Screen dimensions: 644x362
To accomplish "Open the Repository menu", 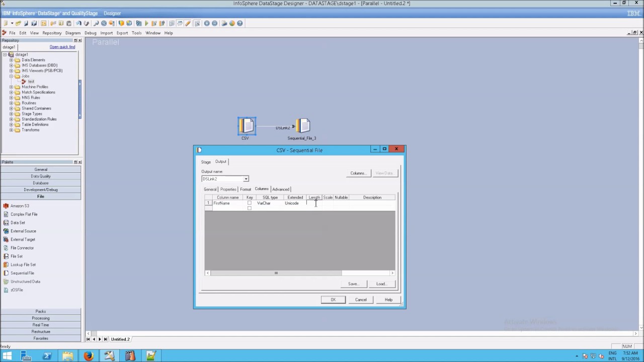I will tap(52, 33).
